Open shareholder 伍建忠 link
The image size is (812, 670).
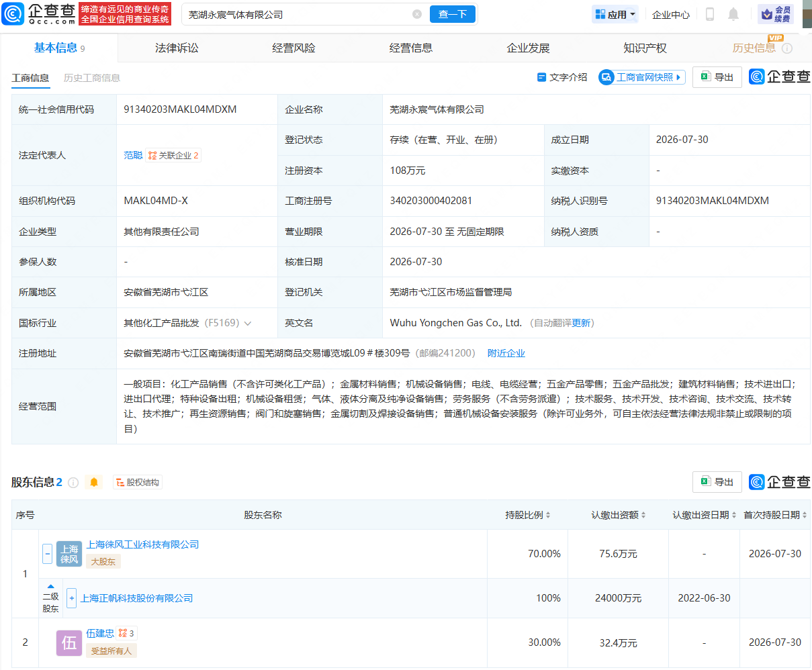[x=100, y=633]
